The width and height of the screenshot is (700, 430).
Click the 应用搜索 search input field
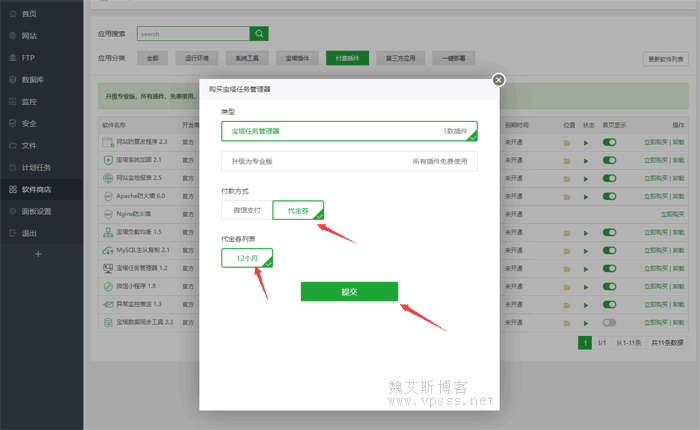192,34
